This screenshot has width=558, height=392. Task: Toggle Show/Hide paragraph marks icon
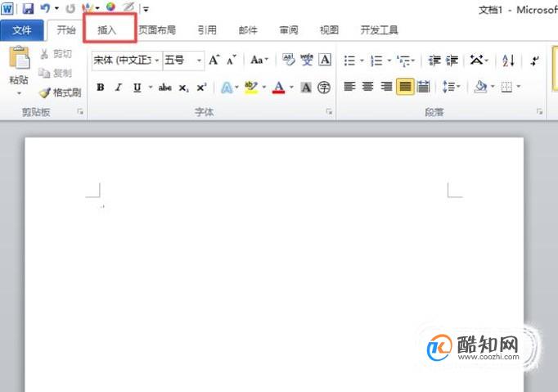(534, 61)
